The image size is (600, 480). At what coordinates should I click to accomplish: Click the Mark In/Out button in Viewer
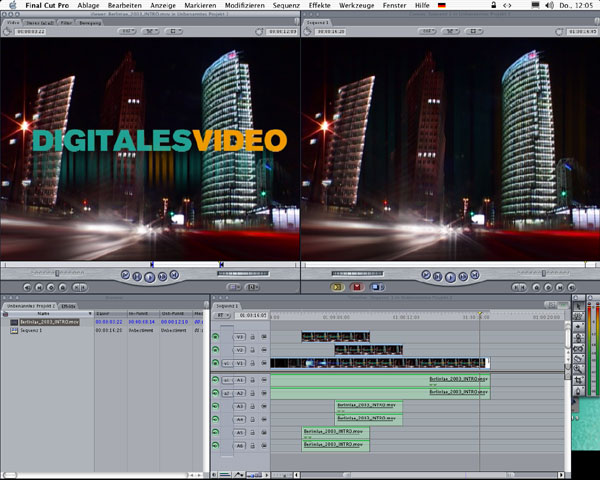click(x=80, y=287)
